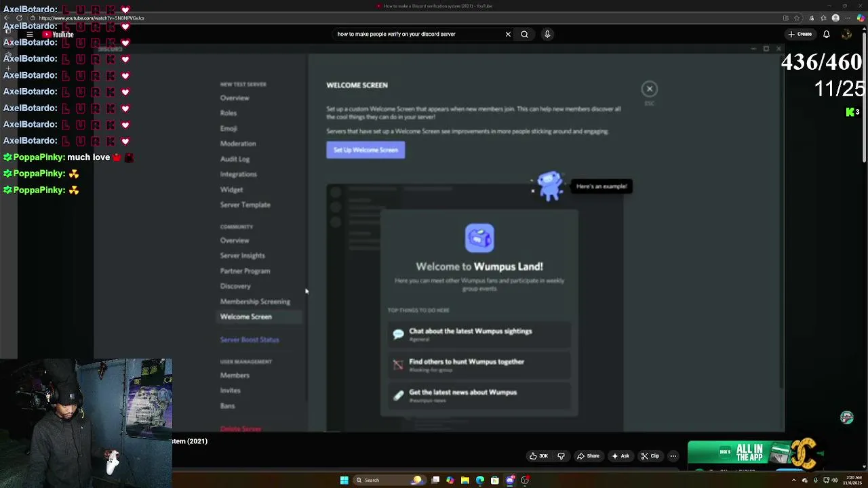
Task: Open the Ask button under the video
Action: click(620, 456)
